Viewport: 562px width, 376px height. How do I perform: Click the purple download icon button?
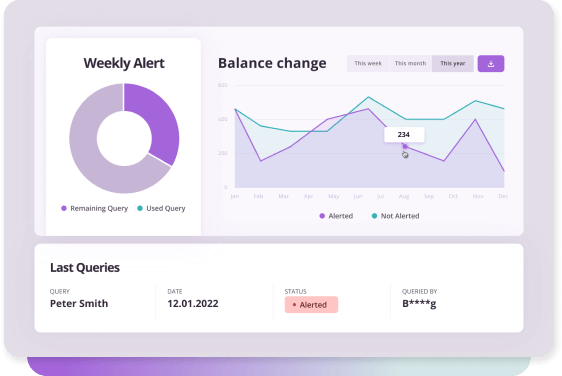(491, 63)
